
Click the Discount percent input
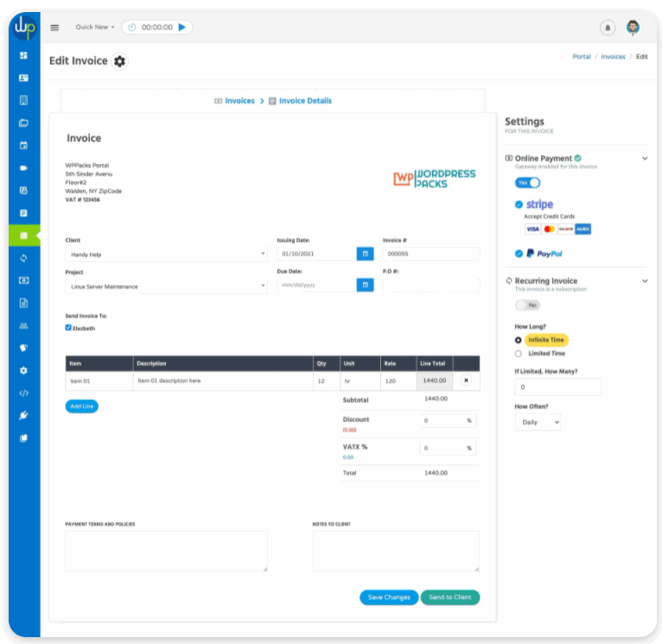click(448, 421)
